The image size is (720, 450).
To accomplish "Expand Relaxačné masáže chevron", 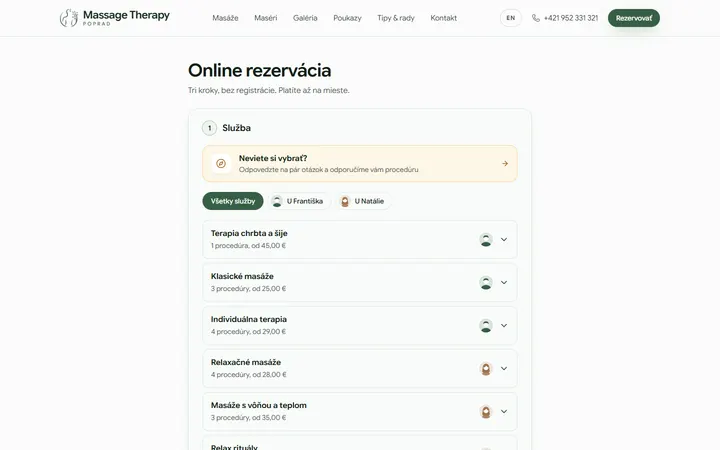I will pos(504,368).
